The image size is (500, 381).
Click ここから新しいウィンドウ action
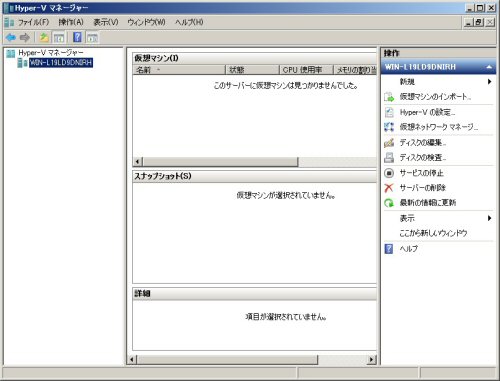433,233
